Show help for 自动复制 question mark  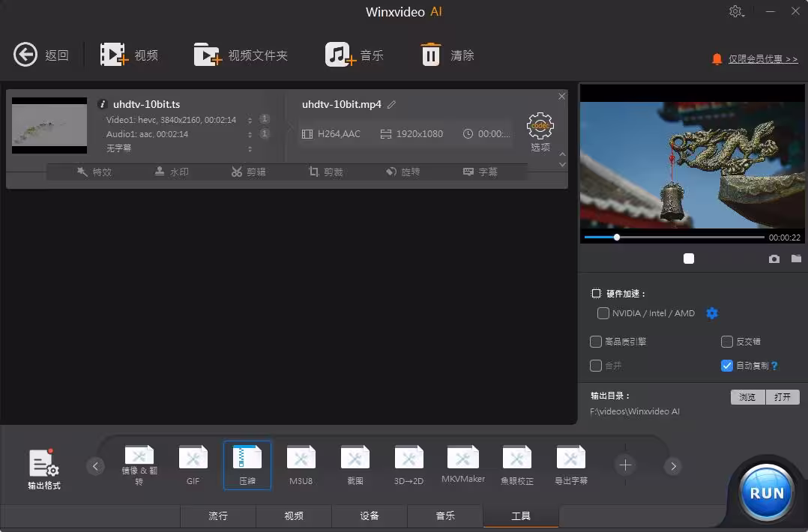774,366
